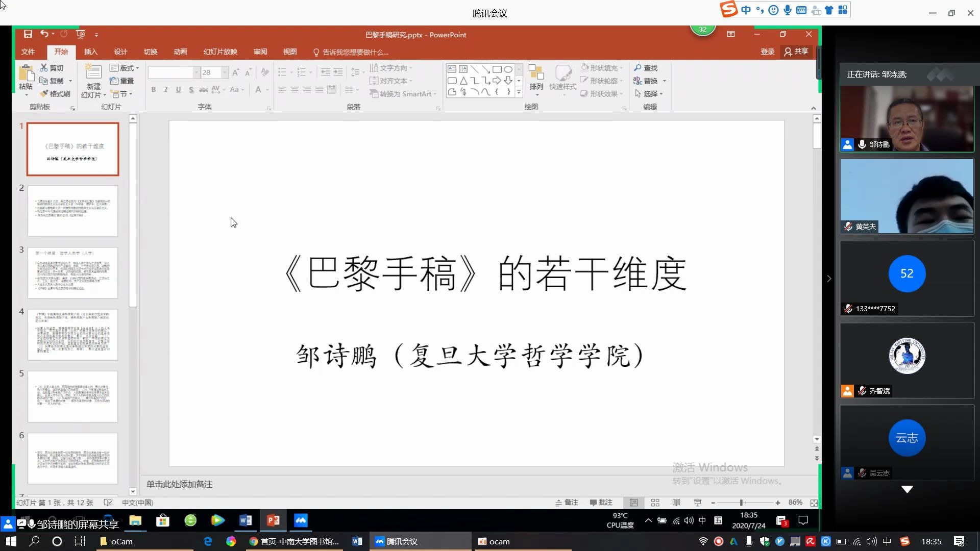
Task: Toggle Italic formatting
Action: (x=166, y=90)
